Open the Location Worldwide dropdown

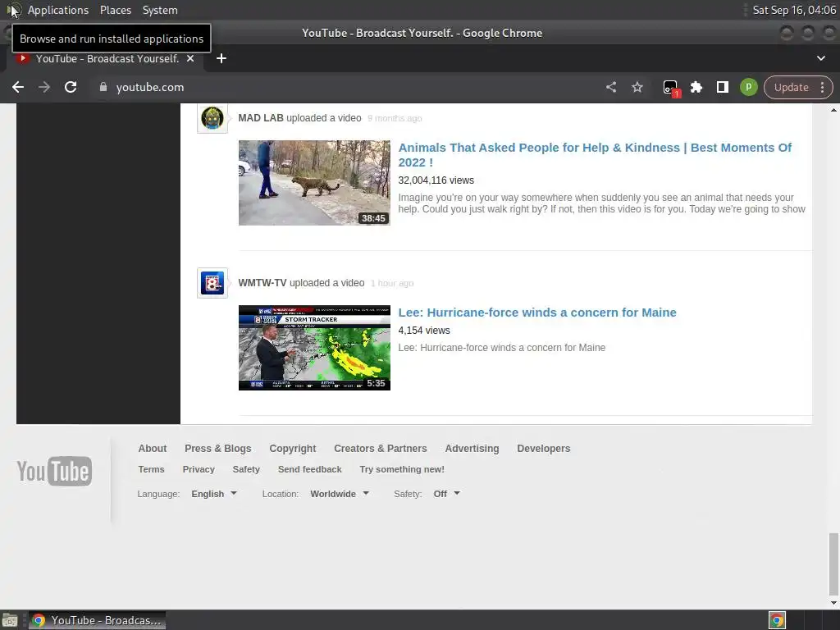pos(340,494)
